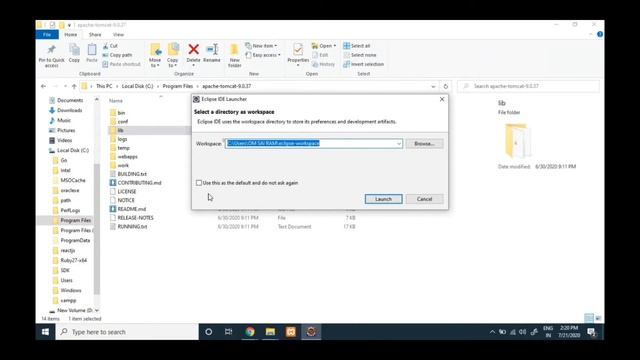Image resolution: width=640 pixels, height=360 pixels.
Task: Click the Cut scissors icon
Action: (106, 46)
